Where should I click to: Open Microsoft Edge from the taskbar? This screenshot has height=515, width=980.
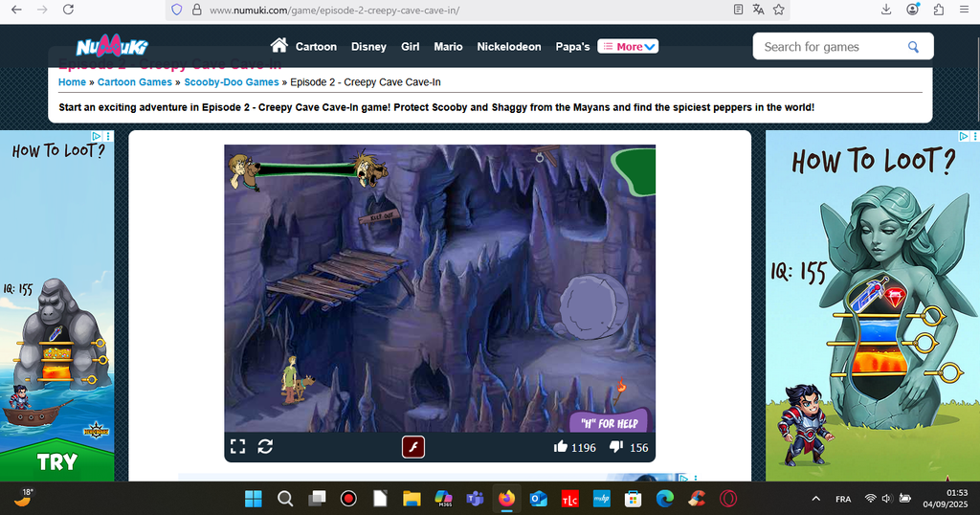pyautogui.click(x=664, y=499)
